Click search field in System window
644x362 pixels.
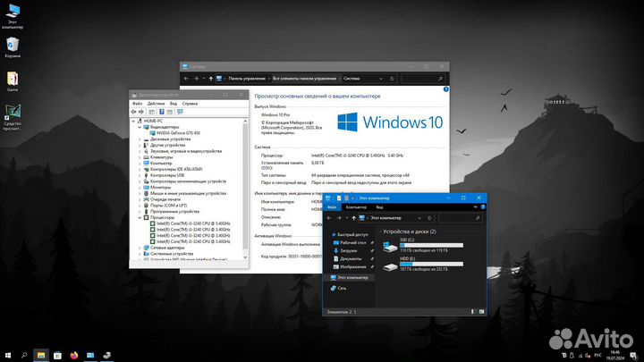(x=422, y=79)
